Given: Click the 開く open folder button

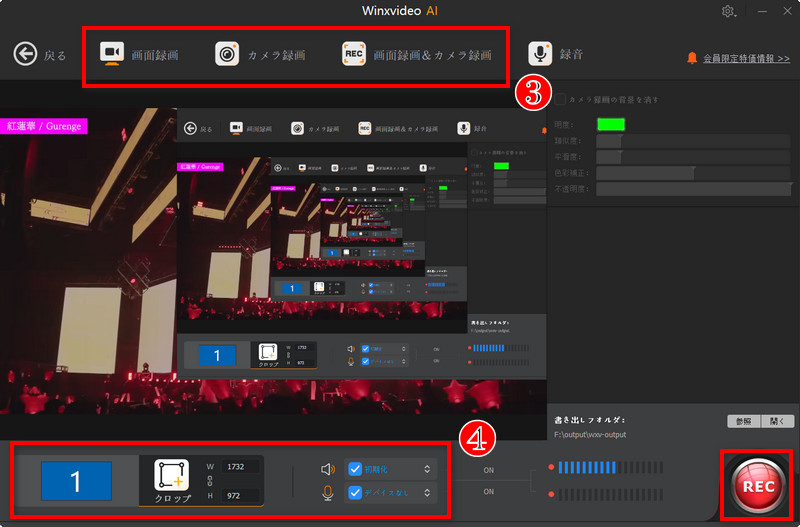Looking at the screenshot, I should pos(778,421).
